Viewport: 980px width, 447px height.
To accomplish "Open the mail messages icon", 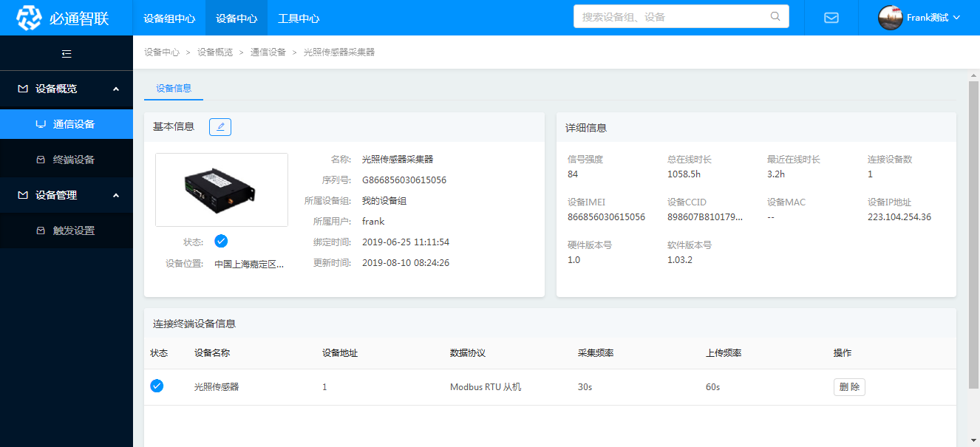I will point(831,18).
